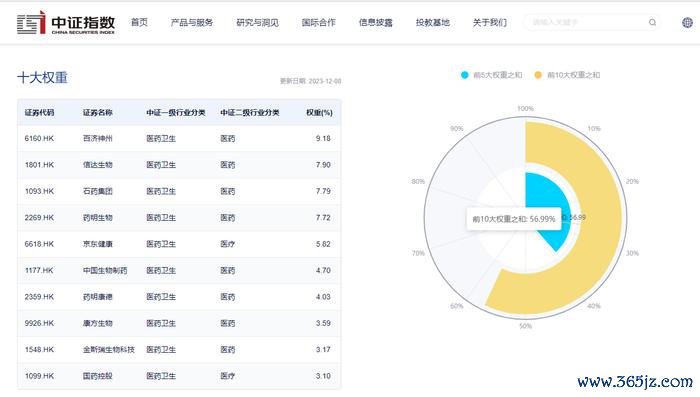
Task: Open the 首页 menu item
Action: 139,22
